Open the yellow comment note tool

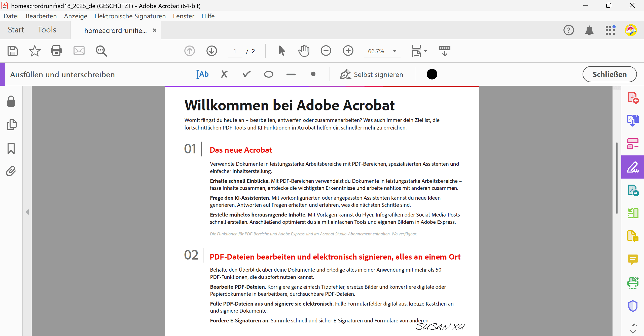pos(633,260)
